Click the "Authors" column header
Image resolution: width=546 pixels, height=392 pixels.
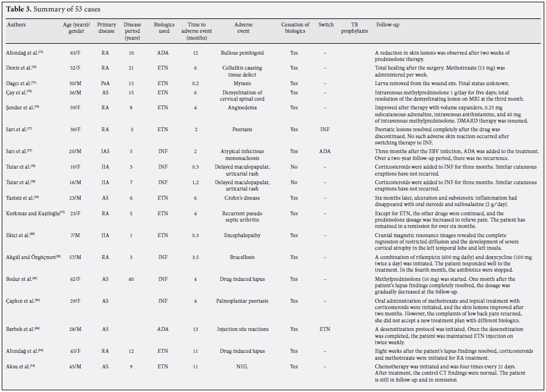16,25
